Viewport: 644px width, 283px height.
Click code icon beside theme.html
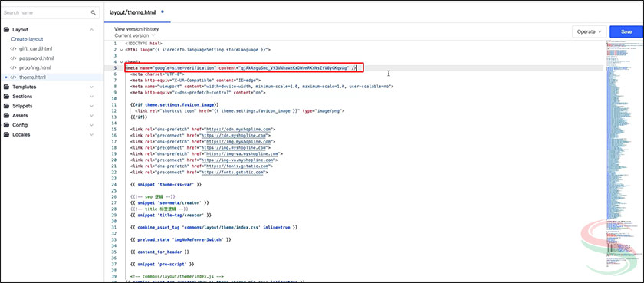click(x=13, y=77)
